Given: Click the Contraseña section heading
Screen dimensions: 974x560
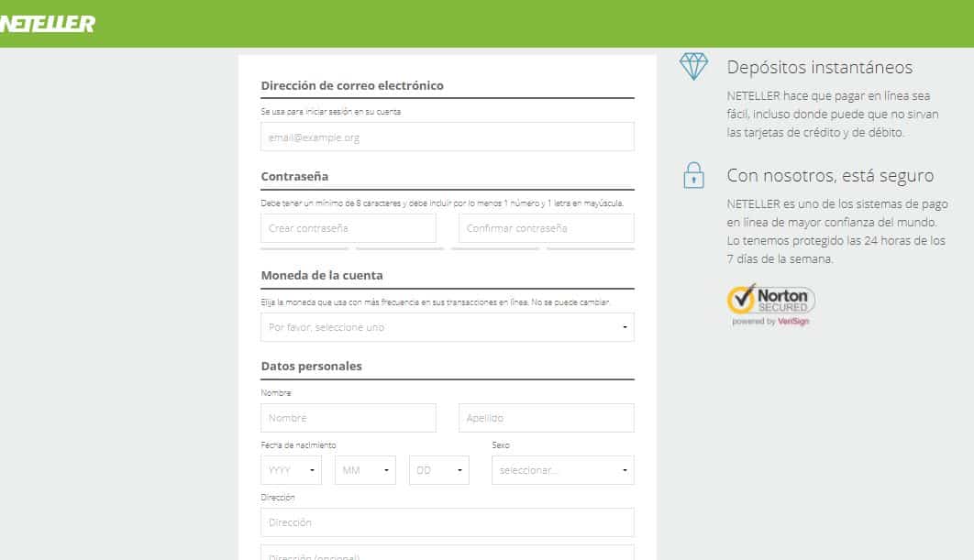Looking at the screenshot, I should 294,176.
